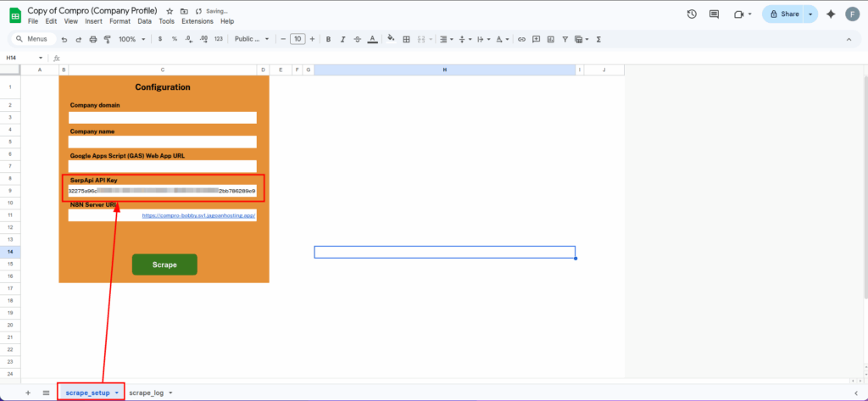This screenshot has width=868, height=401.
Task: Open the fill color picker
Action: [x=391, y=39]
